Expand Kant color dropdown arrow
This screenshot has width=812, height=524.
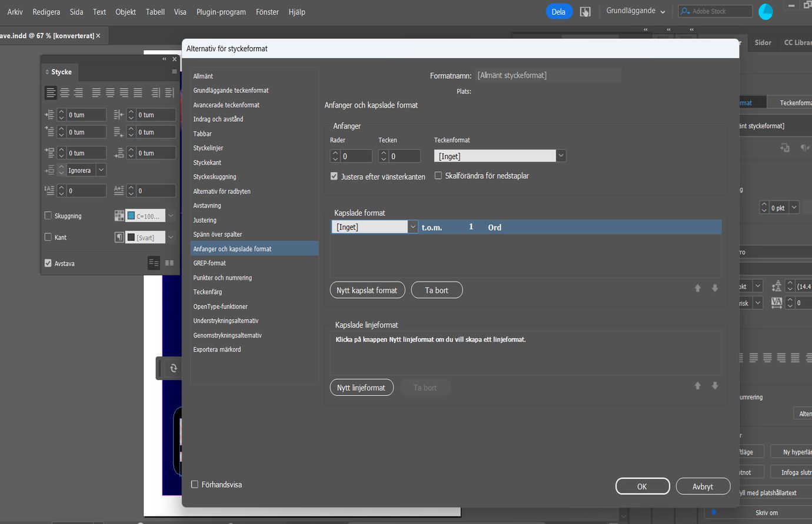click(x=171, y=237)
